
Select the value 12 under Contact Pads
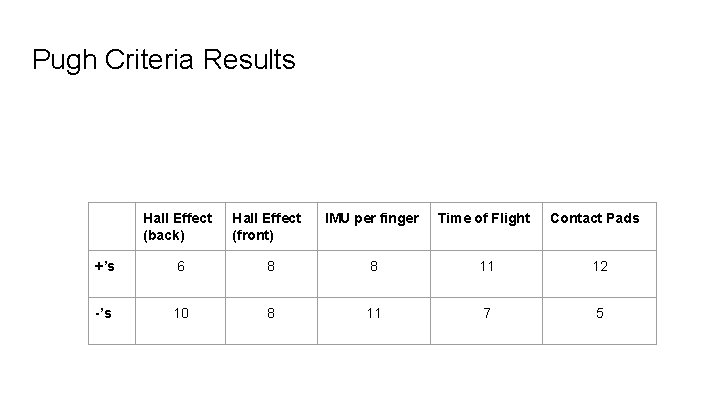[600, 267]
